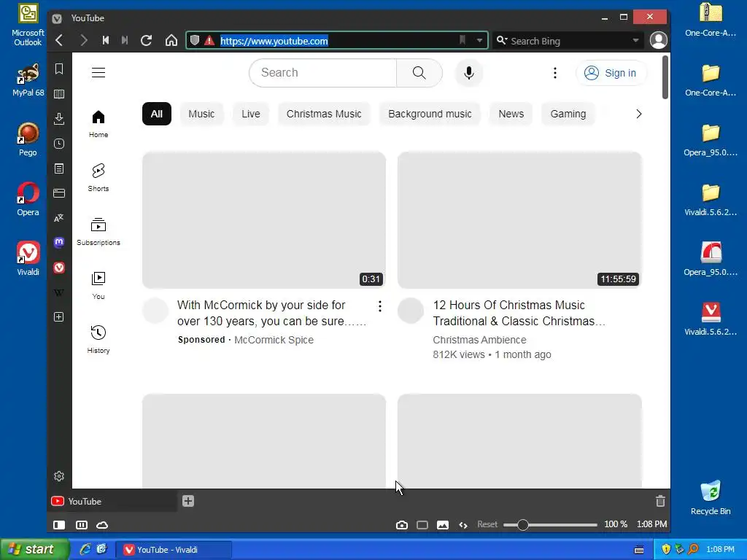Toggle the side panel visibility
This screenshot has width=747, height=560.
pos(59,525)
